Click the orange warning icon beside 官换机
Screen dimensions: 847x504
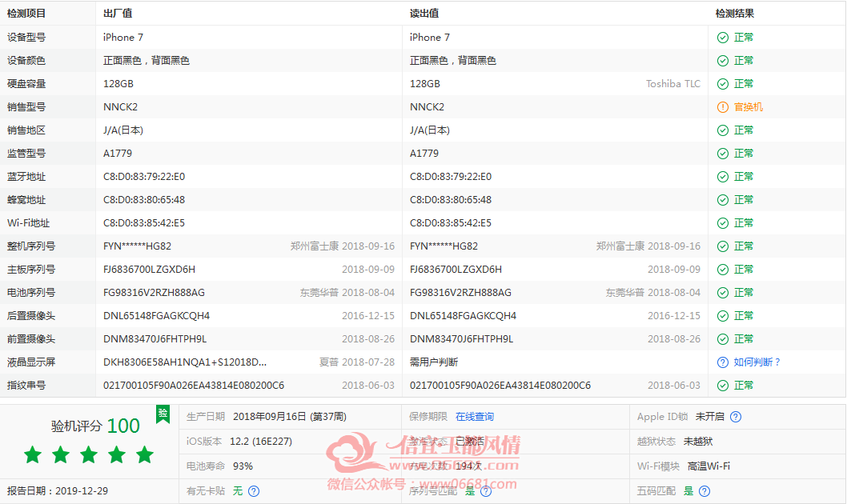[x=722, y=107]
